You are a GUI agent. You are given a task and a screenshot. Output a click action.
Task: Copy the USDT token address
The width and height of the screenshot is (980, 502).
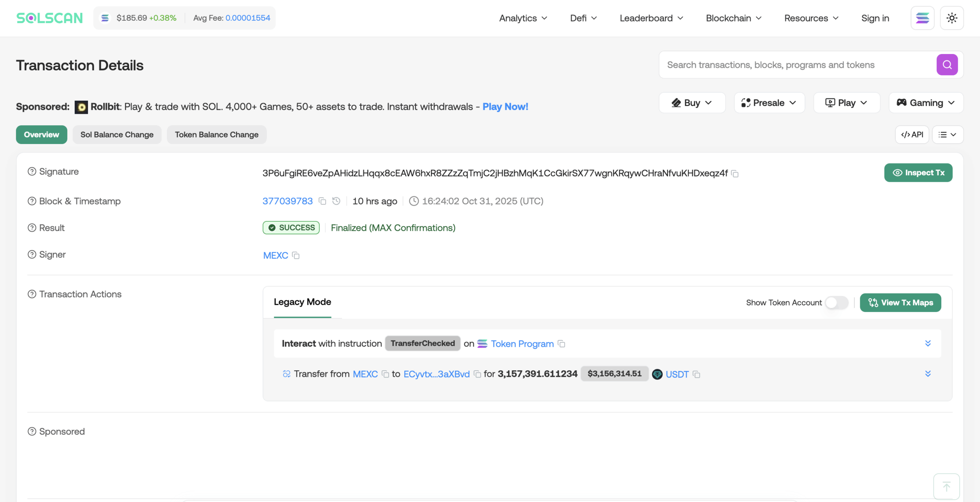pyautogui.click(x=697, y=374)
